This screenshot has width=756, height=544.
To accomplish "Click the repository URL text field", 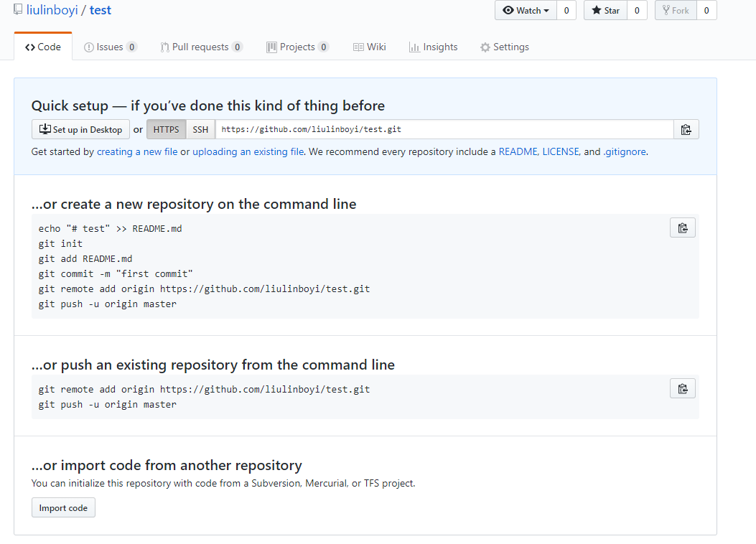I will [x=445, y=130].
